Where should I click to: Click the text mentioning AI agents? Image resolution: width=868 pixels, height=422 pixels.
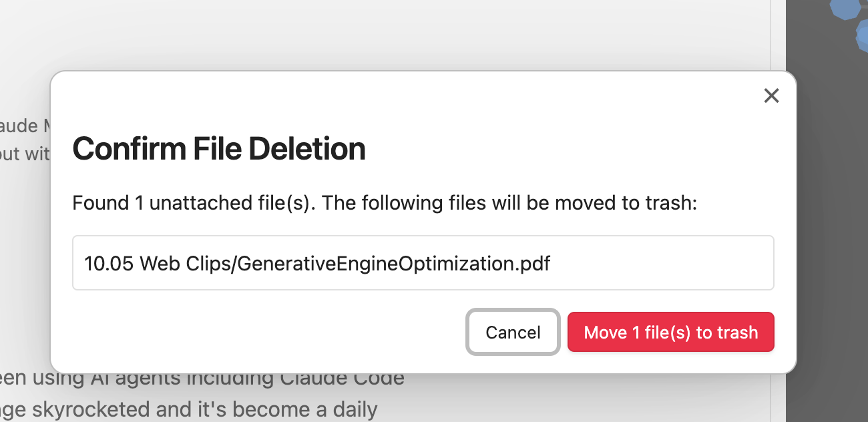pyautogui.click(x=200, y=377)
